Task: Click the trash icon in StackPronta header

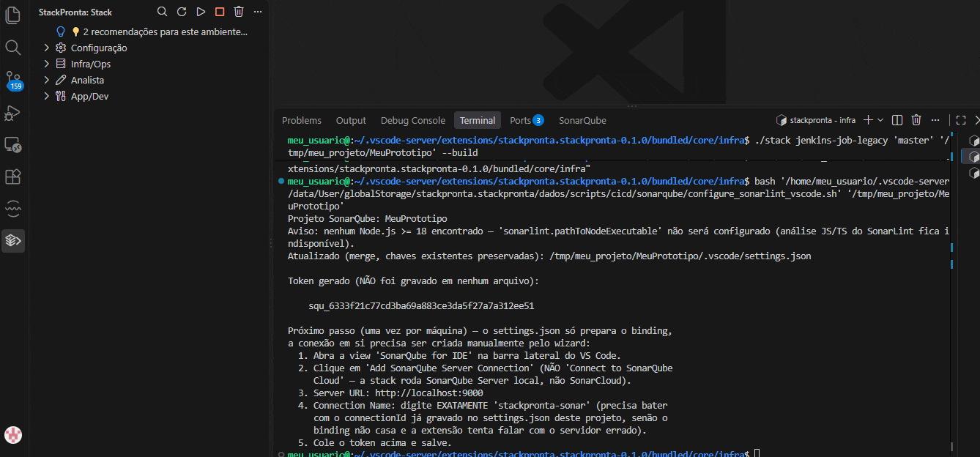Action: (x=239, y=12)
